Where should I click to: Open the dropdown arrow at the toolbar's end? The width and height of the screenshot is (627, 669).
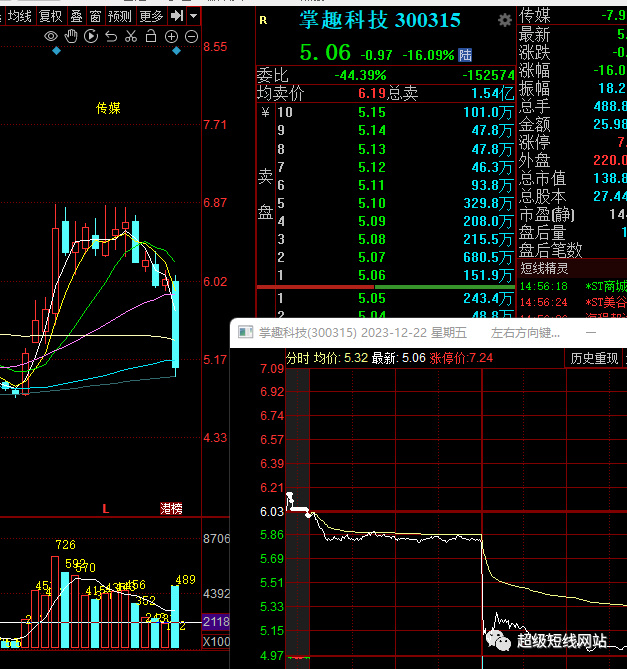(x=194, y=16)
